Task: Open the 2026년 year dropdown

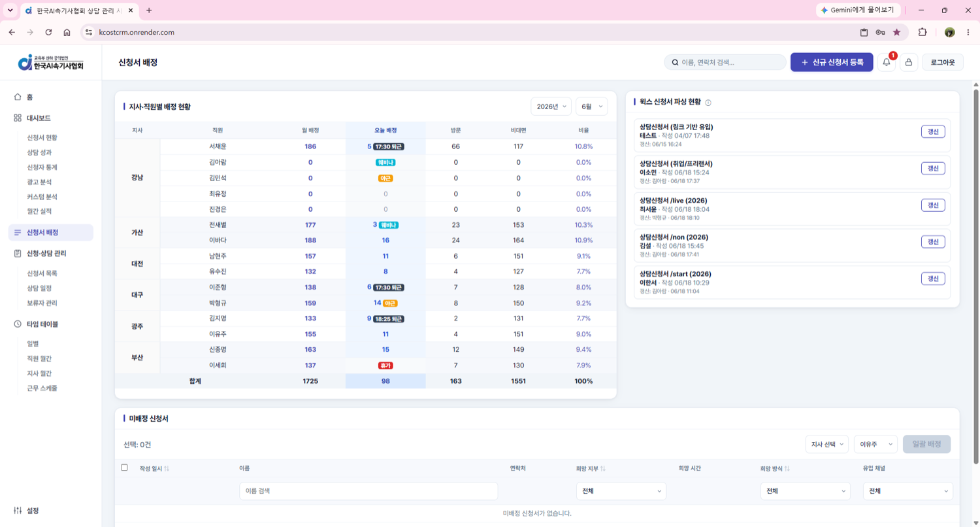Action: click(x=551, y=107)
